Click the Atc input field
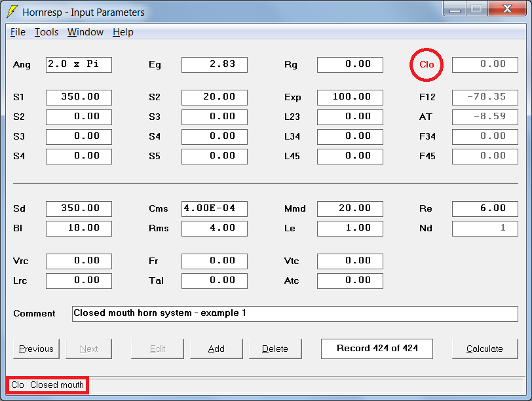This screenshot has height=401, width=532. tap(350, 281)
